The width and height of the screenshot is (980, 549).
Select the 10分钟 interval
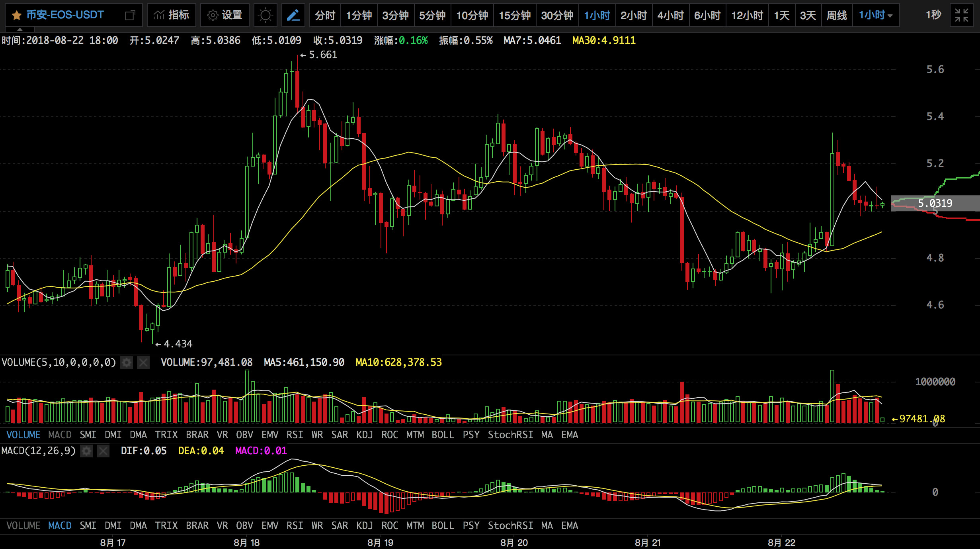pyautogui.click(x=472, y=16)
